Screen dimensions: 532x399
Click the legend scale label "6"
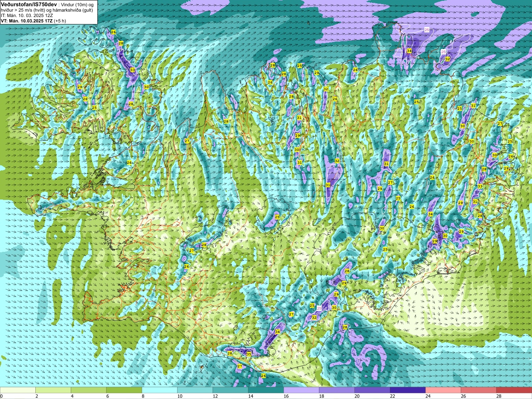pyautogui.click(x=108, y=396)
